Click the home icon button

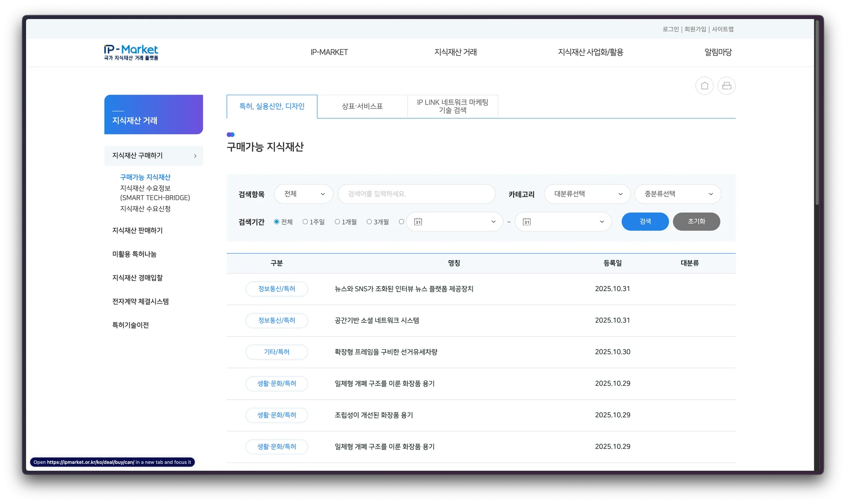tap(704, 85)
